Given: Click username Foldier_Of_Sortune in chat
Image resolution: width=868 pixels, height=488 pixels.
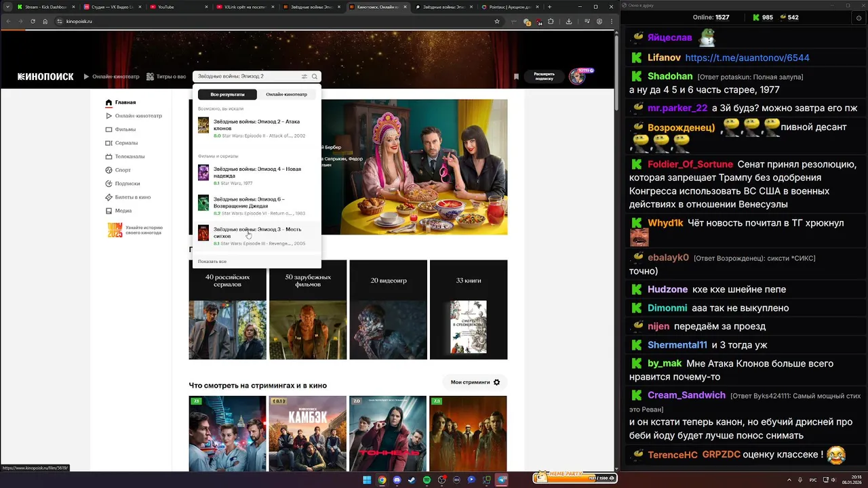Looking at the screenshot, I should point(690,165).
